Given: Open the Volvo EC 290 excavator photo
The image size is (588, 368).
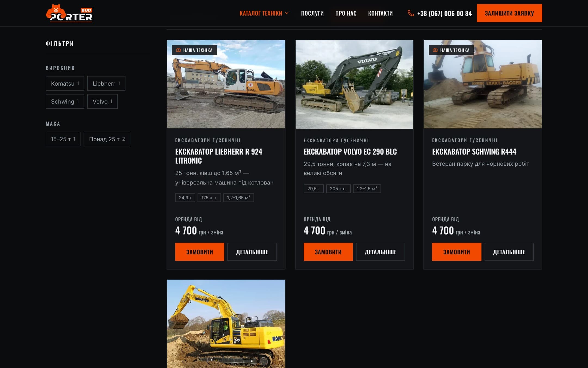Looking at the screenshot, I should pos(354,84).
